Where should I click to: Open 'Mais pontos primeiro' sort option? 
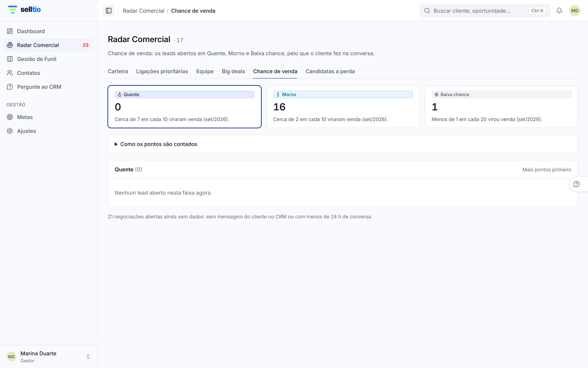547,170
